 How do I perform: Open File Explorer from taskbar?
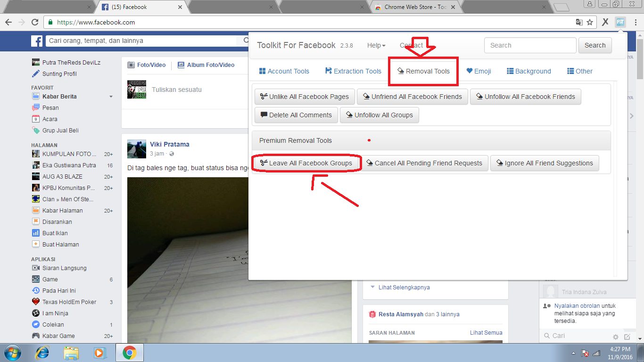(72, 353)
